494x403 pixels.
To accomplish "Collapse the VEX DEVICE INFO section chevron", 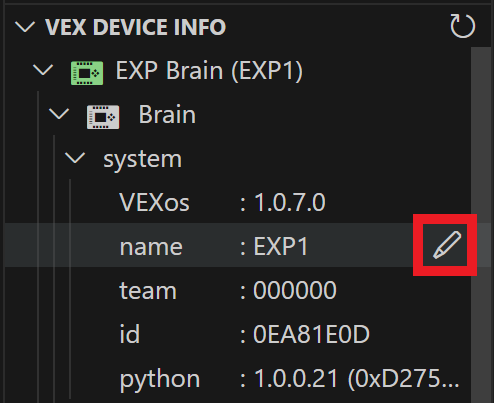I will [25, 27].
